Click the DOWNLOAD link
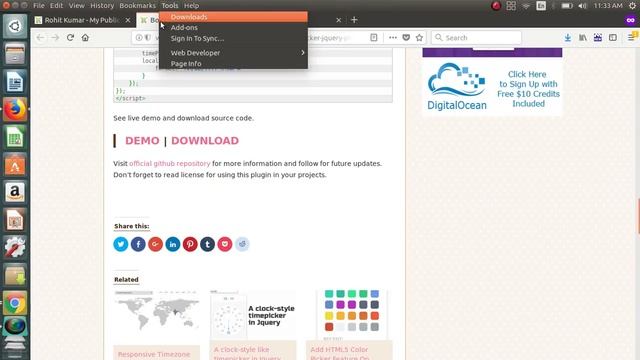Image resolution: width=640 pixels, height=360 pixels. (x=205, y=140)
